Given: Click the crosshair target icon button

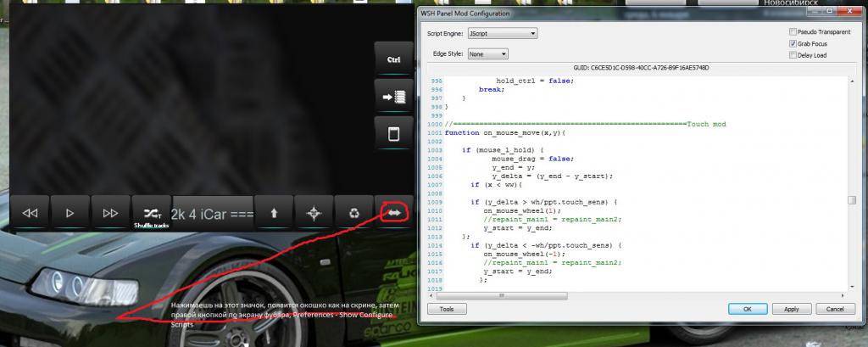Looking at the screenshot, I should click(314, 213).
